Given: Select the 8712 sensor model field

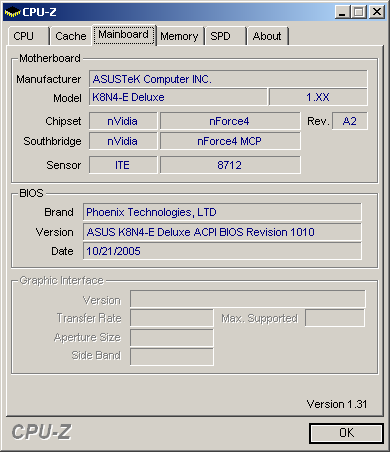Looking at the screenshot, I should click(230, 165).
